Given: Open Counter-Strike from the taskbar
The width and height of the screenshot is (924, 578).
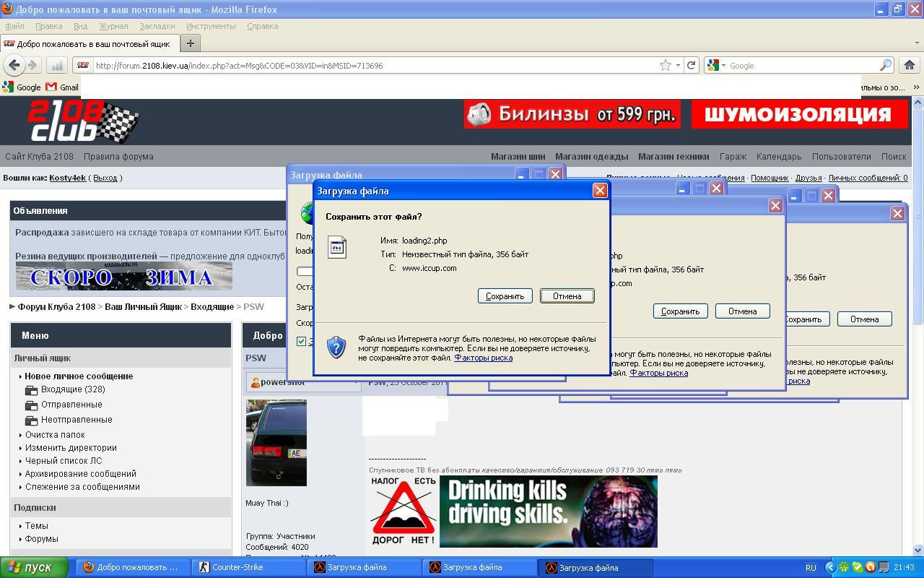Looking at the screenshot, I should [x=249, y=567].
